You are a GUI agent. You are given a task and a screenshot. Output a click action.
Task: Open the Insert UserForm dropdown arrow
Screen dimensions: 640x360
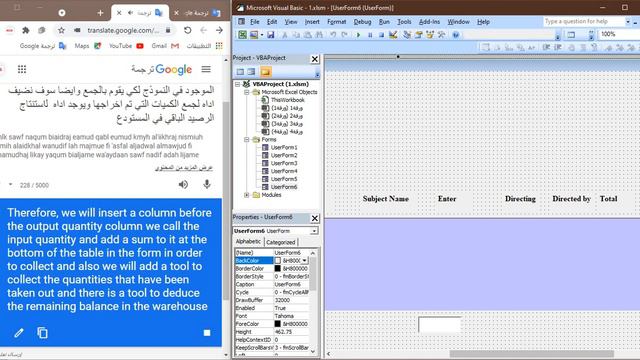pyautogui.click(x=262, y=35)
